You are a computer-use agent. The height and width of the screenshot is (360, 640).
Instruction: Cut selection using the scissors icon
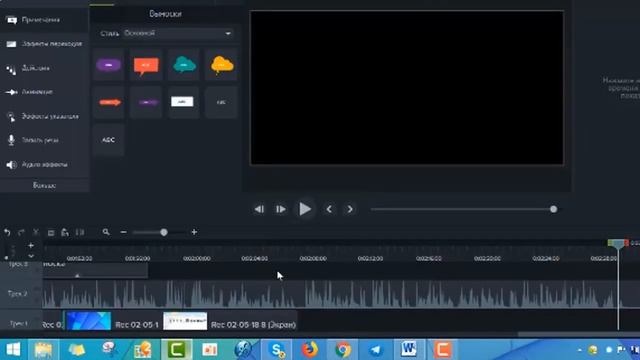click(36, 232)
